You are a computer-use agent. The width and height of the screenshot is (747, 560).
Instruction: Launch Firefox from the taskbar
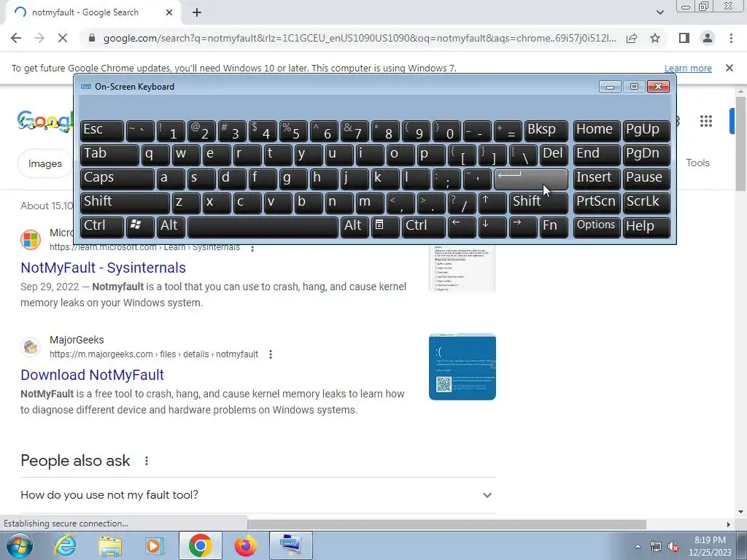[x=245, y=545]
